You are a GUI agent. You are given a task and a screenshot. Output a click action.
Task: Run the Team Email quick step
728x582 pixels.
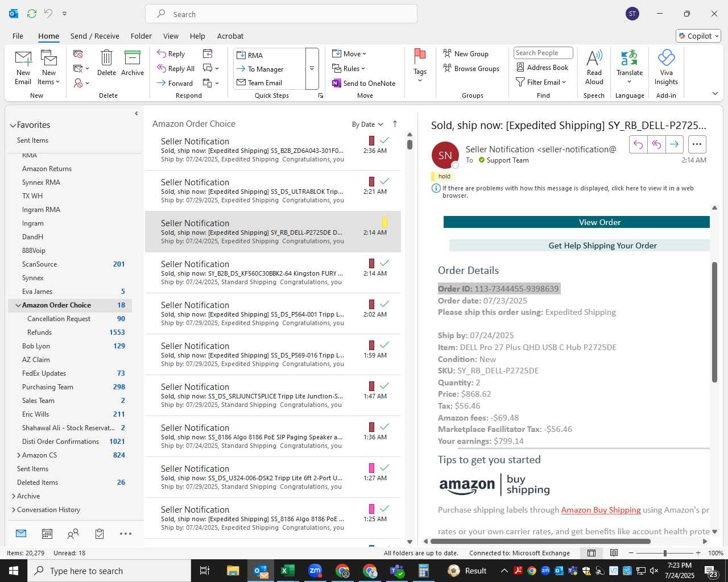point(269,83)
